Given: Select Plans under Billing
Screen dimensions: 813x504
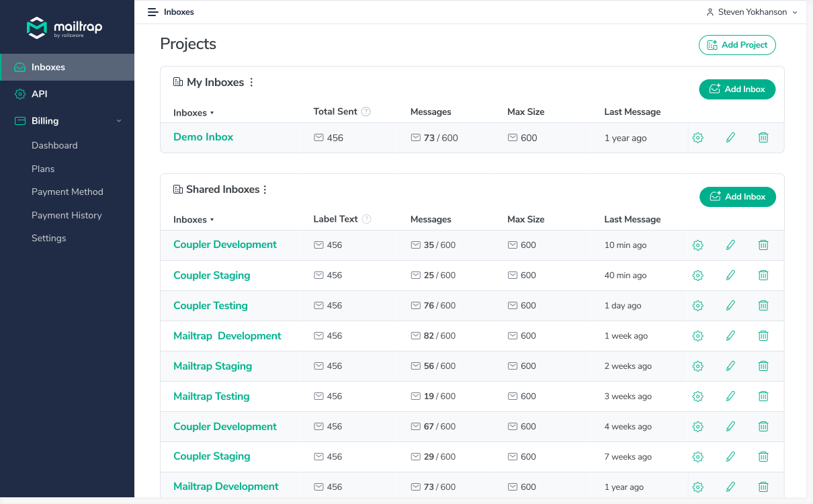Looking at the screenshot, I should pos(43,169).
